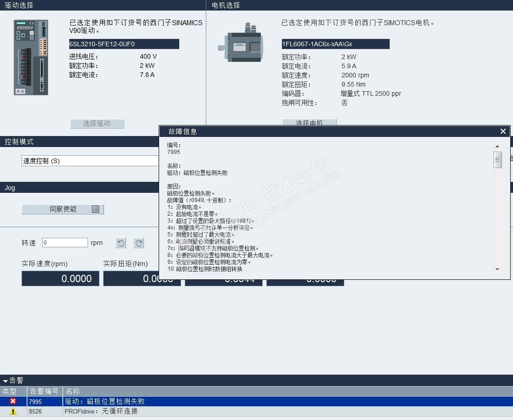This screenshot has width=513, height=420.
Task: Open the 速度控制 (S) control mode dropdown
Action: pyautogui.click(x=90, y=161)
